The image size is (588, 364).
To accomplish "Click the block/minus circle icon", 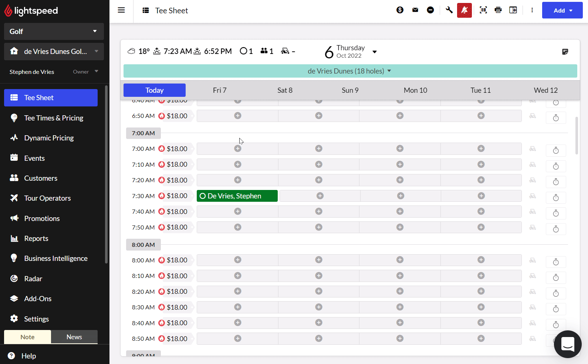I will click(x=430, y=10).
